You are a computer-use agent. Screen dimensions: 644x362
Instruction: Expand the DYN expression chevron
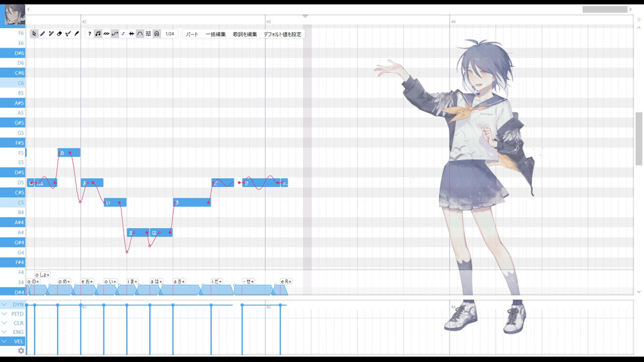click(x=4, y=304)
